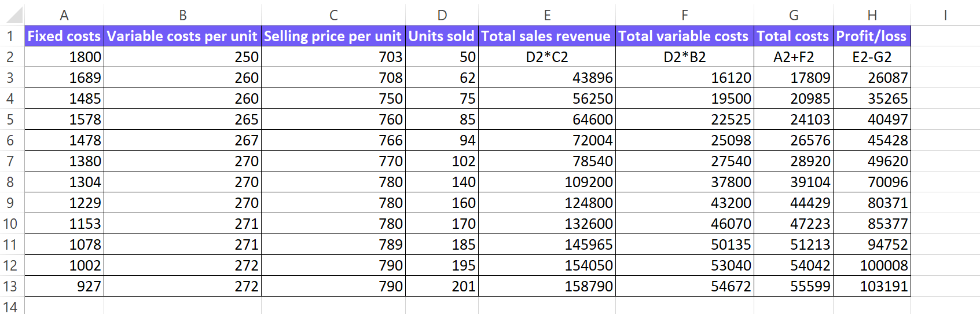This screenshot has width=980, height=314.
Task: Click profit value 103191
Action: [872, 286]
